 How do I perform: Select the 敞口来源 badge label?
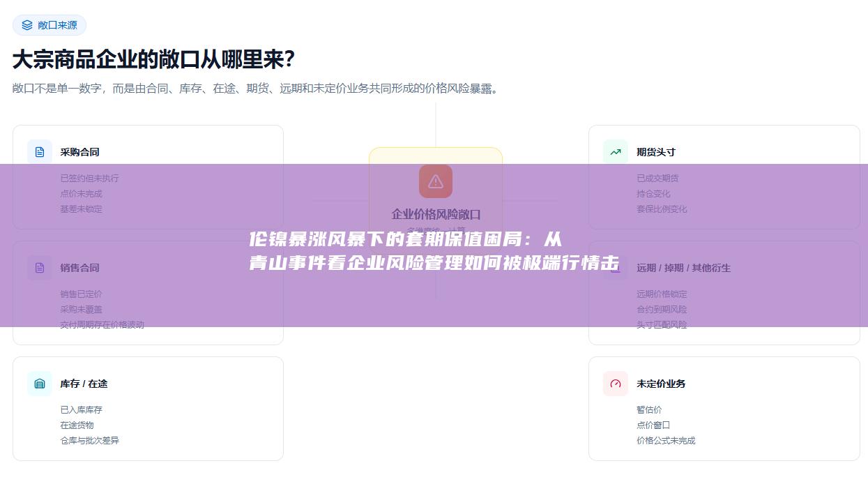pos(58,25)
